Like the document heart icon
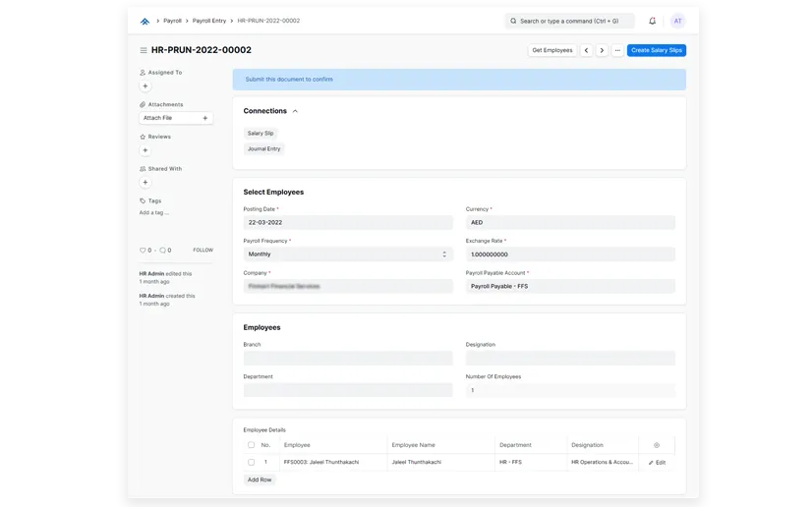The image size is (812, 507). click(x=144, y=251)
